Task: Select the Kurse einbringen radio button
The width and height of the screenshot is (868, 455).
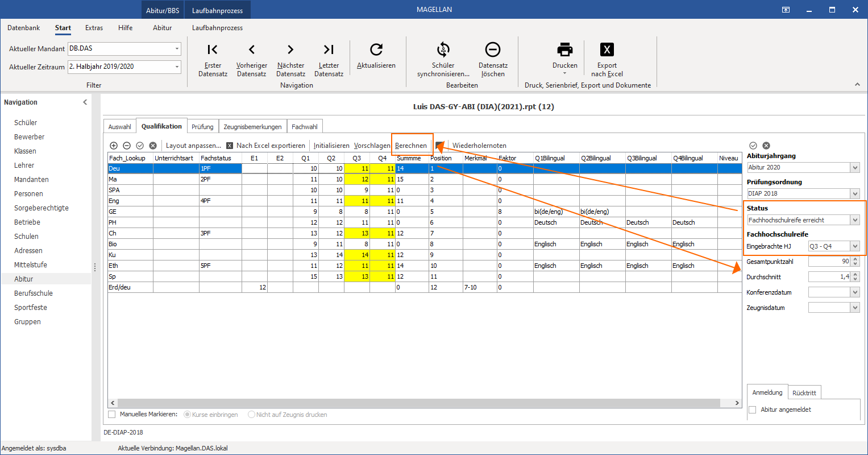Action: coord(187,415)
